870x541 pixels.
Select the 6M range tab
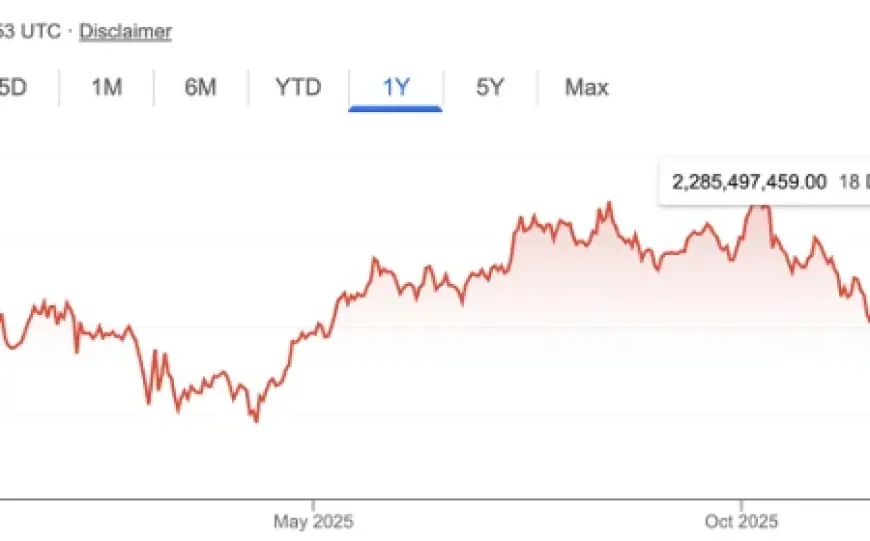[200, 87]
